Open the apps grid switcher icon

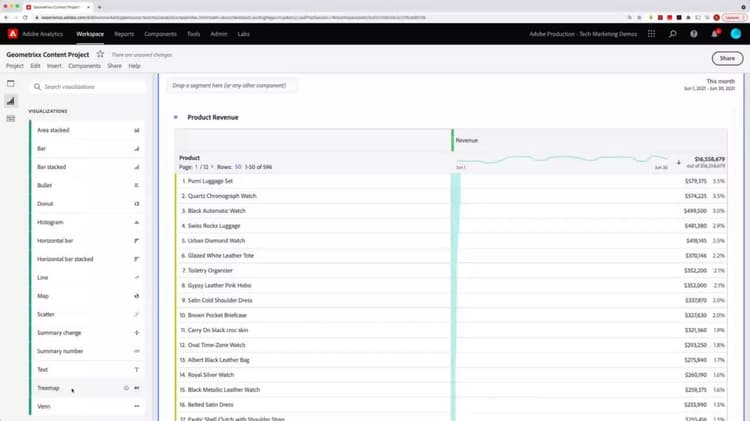651,34
